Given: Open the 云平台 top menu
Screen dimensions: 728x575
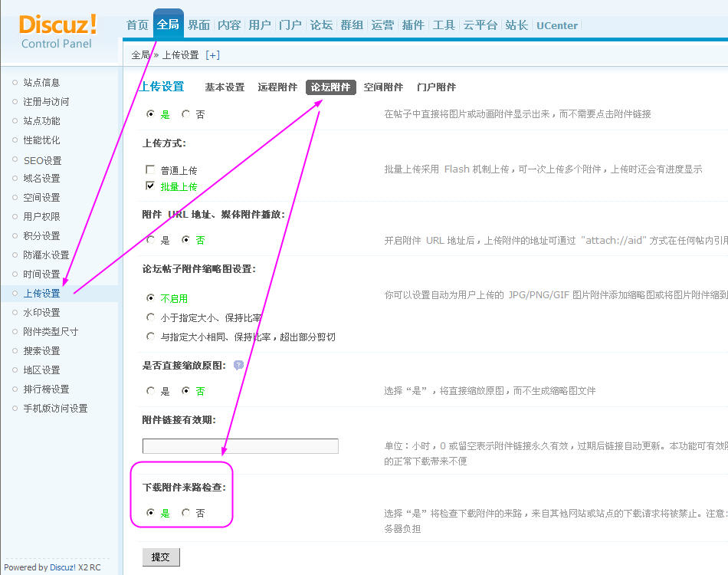Looking at the screenshot, I should (x=480, y=25).
